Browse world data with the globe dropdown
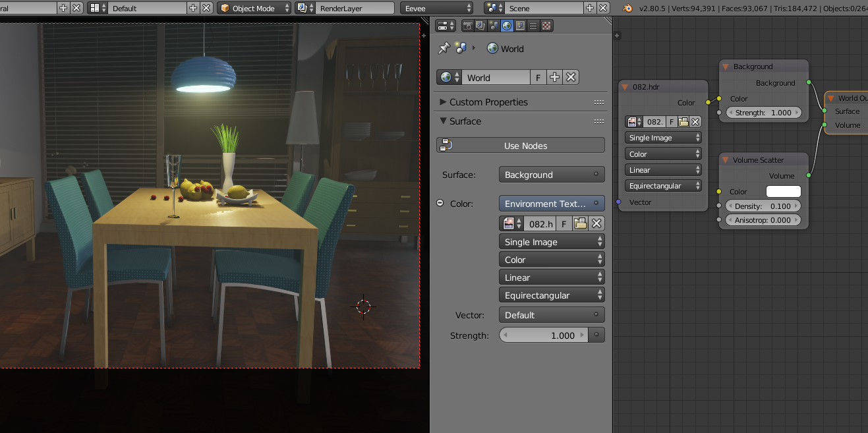 click(449, 77)
